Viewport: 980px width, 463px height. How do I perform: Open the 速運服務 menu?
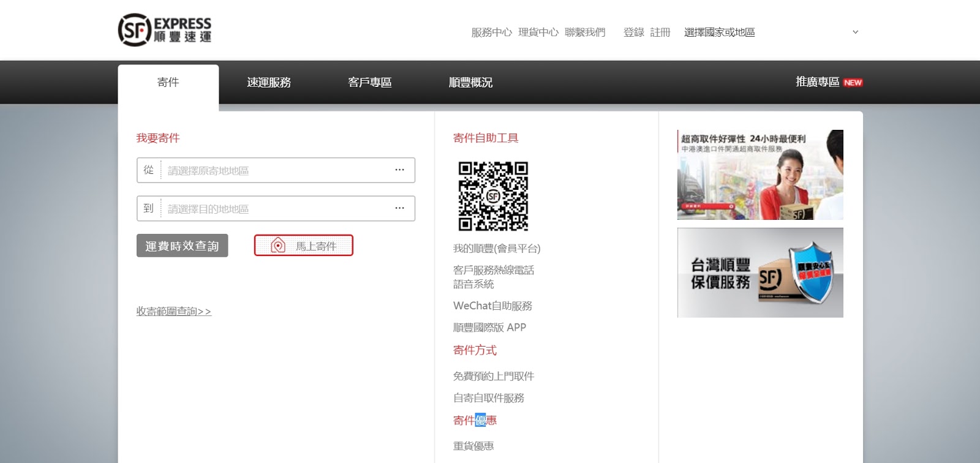(x=269, y=83)
